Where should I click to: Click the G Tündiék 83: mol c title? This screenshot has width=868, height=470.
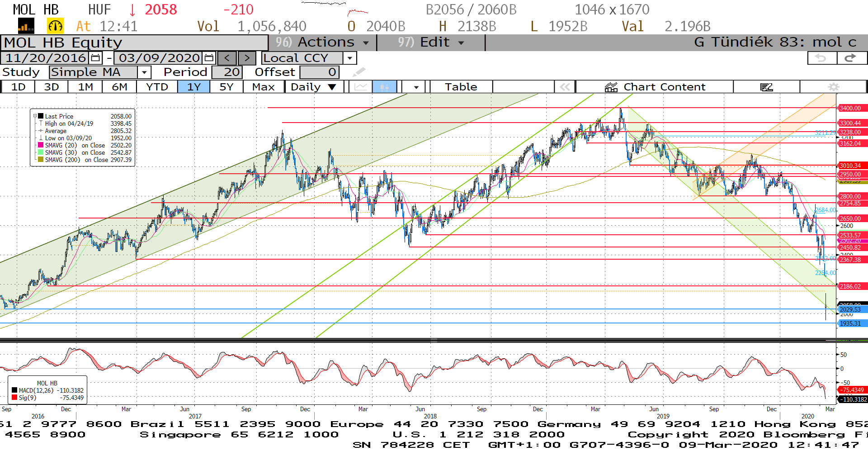click(775, 42)
